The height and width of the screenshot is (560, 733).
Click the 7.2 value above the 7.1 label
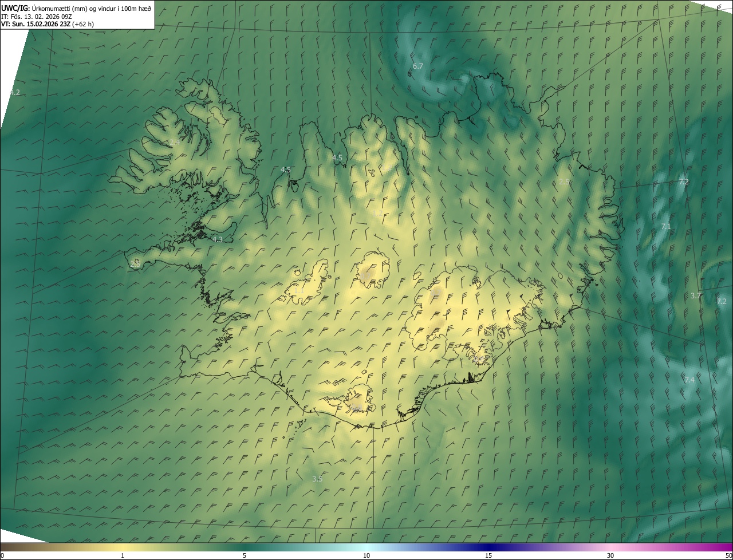coord(684,182)
